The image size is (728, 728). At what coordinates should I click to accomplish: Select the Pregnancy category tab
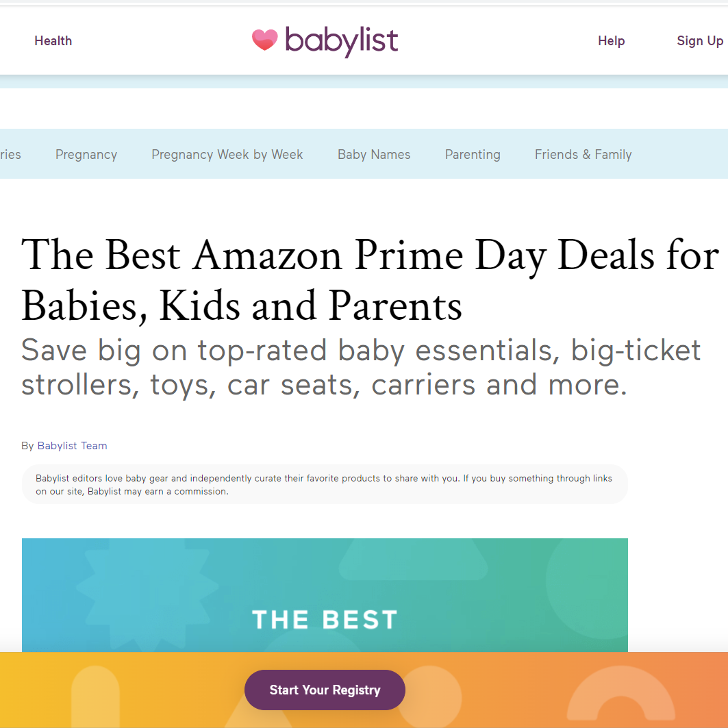tap(86, 155)
